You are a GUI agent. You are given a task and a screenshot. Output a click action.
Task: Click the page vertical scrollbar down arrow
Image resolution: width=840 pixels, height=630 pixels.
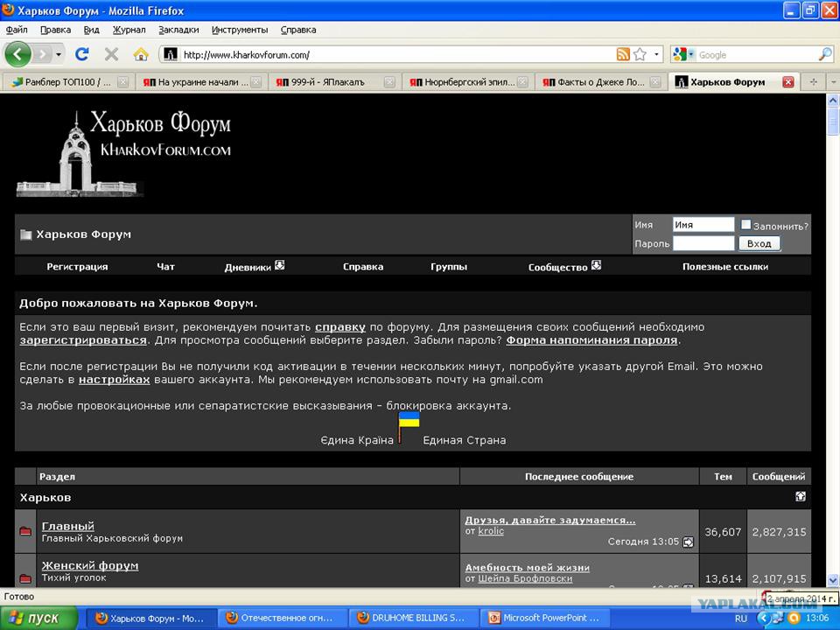[x=833, y=579]
